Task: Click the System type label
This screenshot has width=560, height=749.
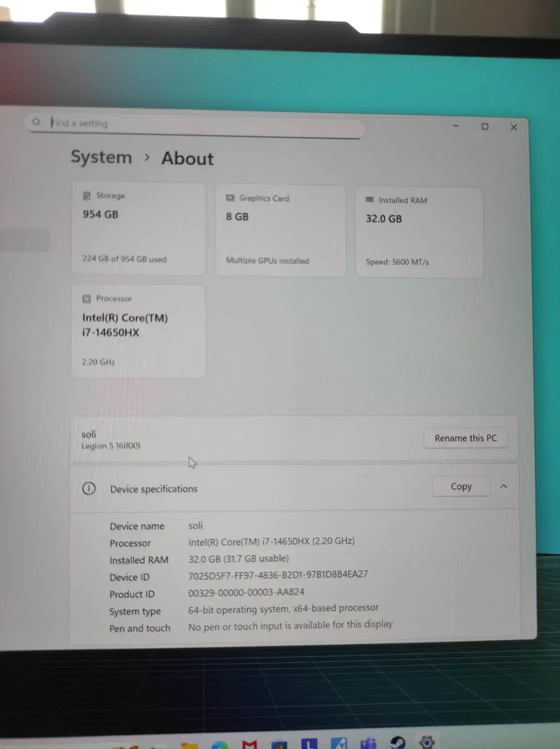Action: pos(135,611)
